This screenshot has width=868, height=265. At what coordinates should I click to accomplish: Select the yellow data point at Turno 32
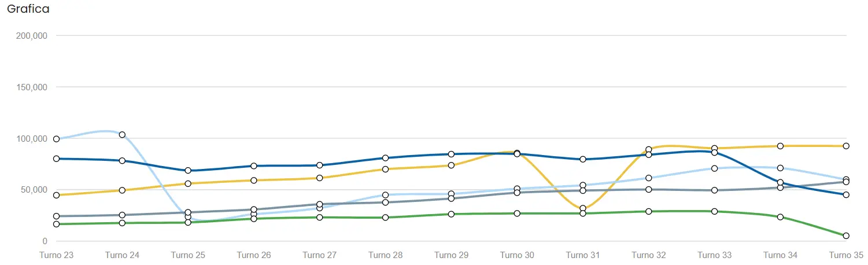649,149
